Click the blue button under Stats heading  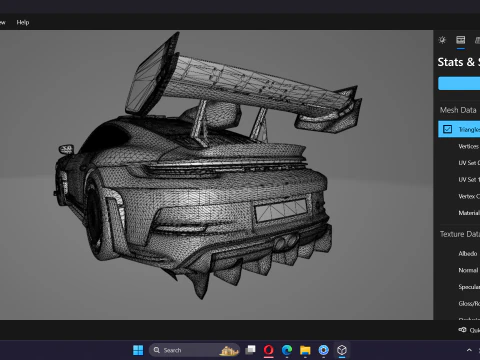(459, 83)
